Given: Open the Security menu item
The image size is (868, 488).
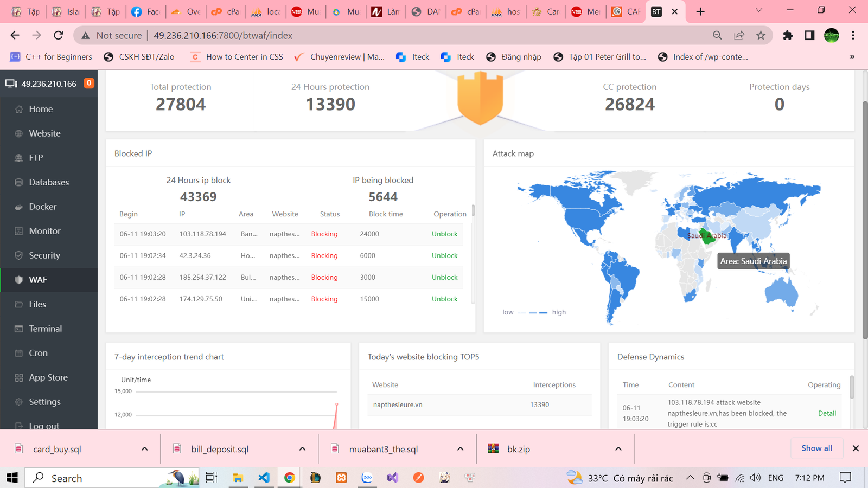Looking at the screenshot, I should click(x=44, y=255).
